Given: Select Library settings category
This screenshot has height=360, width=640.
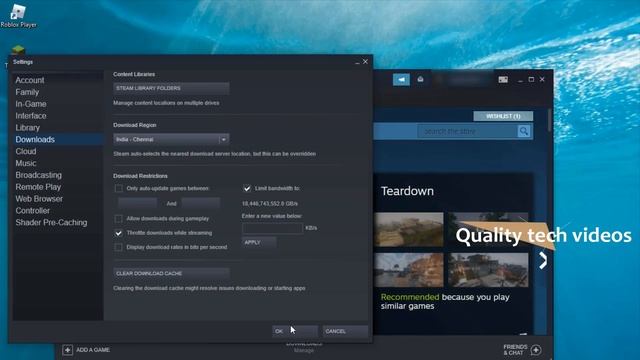Looking at the screenshot, I should pyautogui.click(x=28, y=128).
